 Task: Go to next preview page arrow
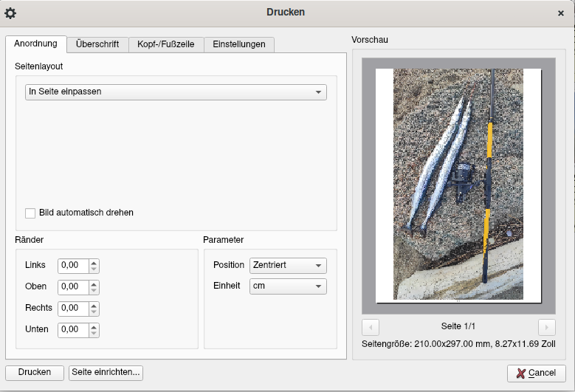click(x=546, y=327)
